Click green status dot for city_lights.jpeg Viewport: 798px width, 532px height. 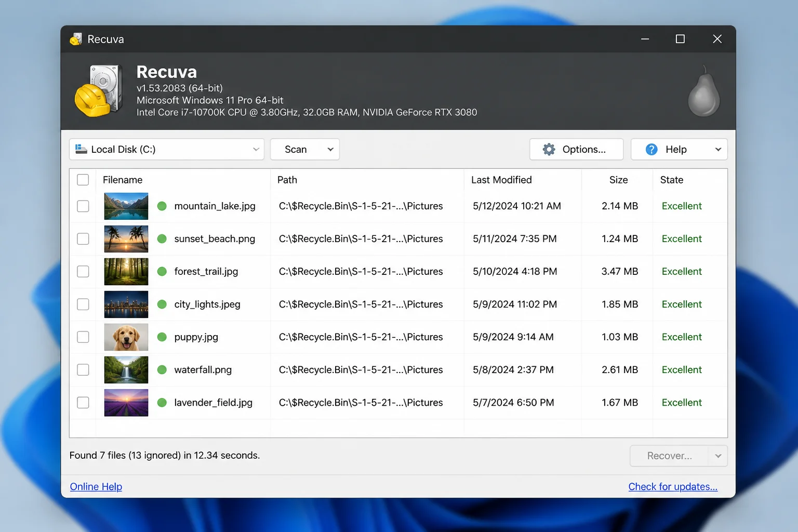point(162,304)
